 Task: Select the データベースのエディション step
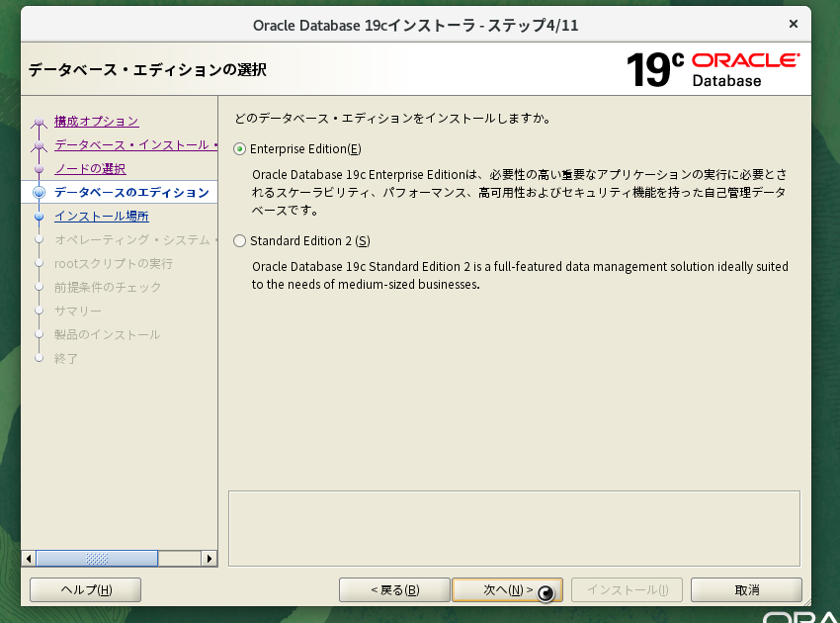pyautogui.click(x=131, y=193)
